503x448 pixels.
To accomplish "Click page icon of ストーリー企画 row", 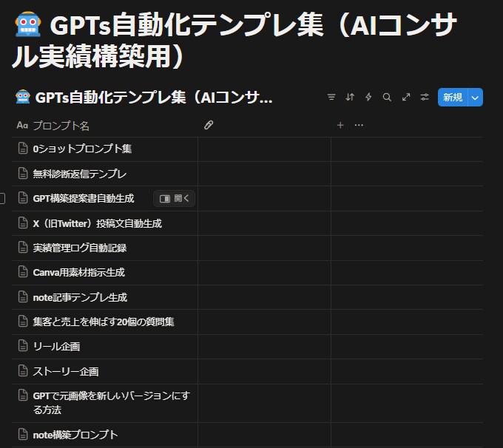I will (23, 371).
